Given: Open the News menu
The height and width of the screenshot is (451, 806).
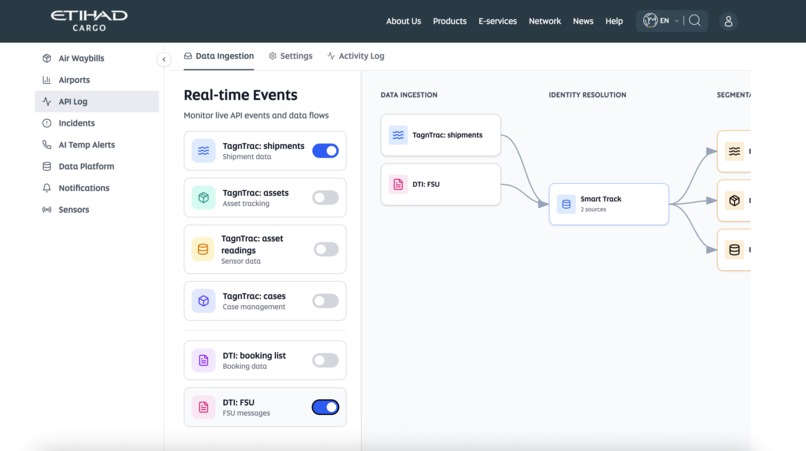Looking at the screenshot, I should (x=583, y=21).
